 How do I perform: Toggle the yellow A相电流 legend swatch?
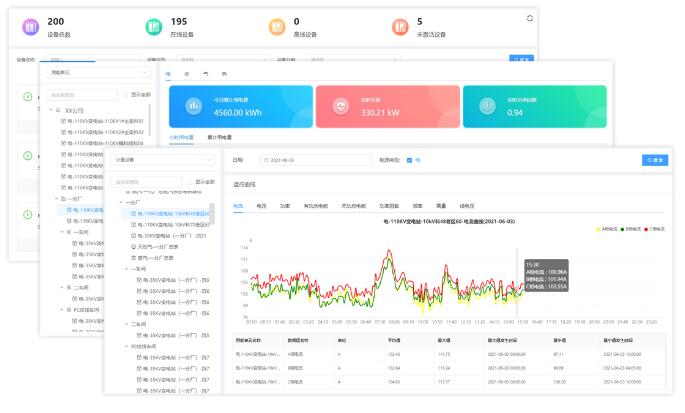coord(597,228)
